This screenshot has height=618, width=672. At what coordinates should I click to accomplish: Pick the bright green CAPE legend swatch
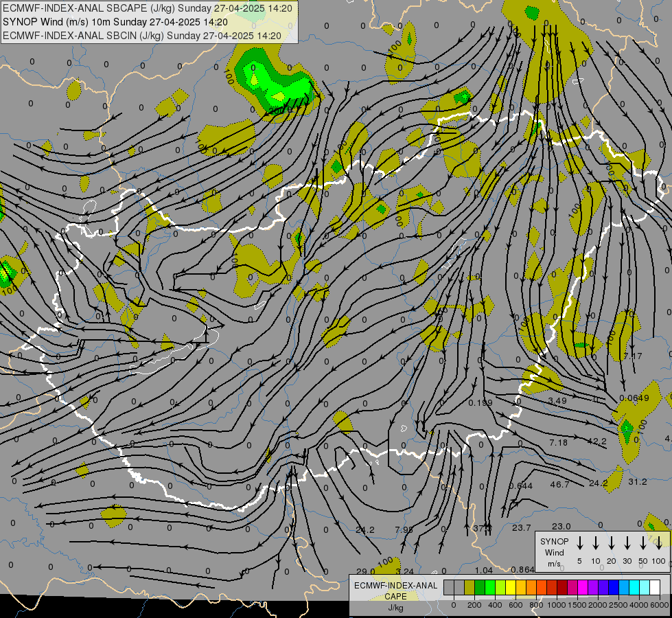(x=490, y=587)
